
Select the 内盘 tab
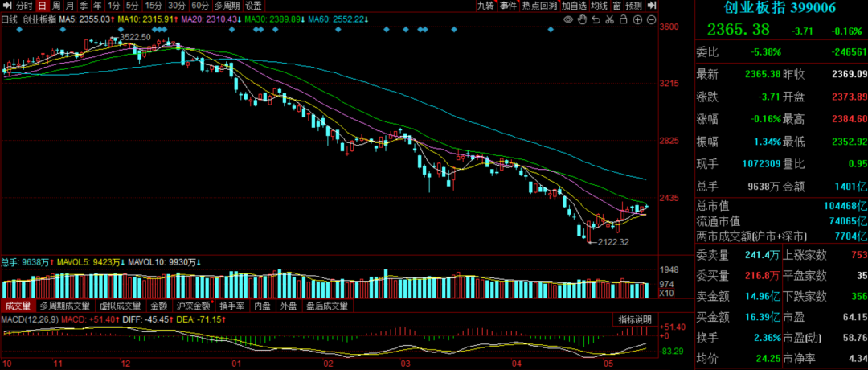262,306
